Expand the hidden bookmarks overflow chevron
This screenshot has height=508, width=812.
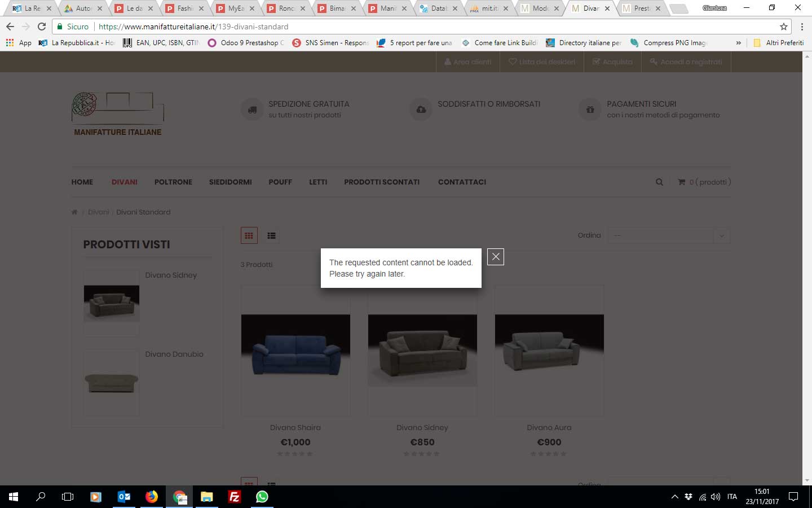point(738,43)
